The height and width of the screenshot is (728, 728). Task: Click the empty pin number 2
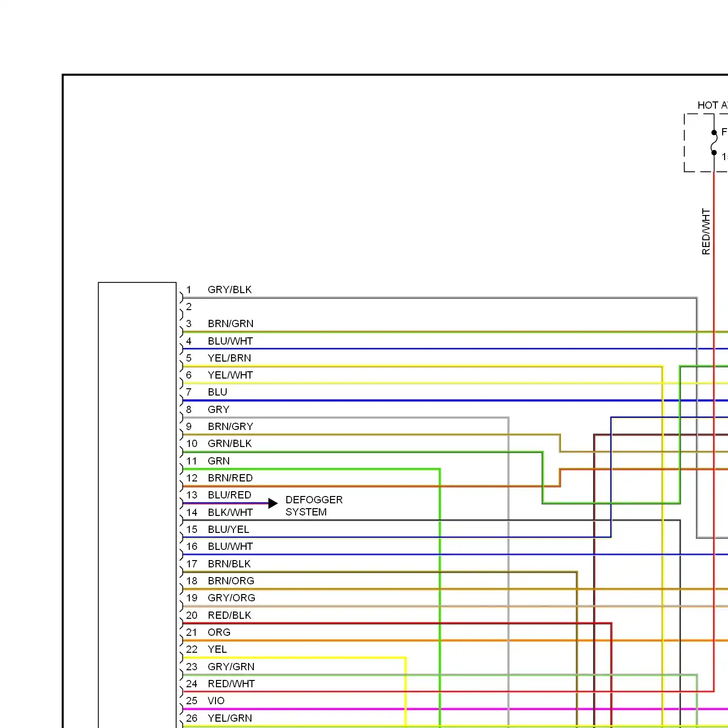[189, 307]
